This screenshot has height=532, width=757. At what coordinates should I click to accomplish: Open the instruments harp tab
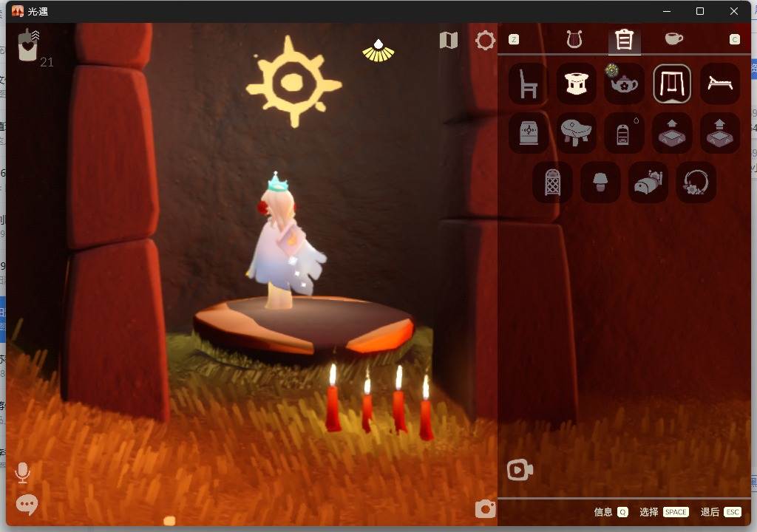[x=574, y=39]
